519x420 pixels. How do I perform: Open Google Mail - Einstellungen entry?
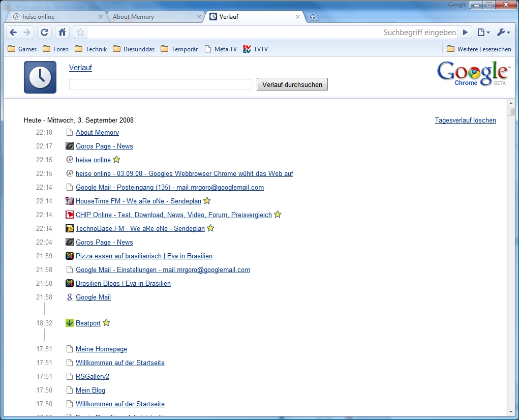[163, 269]
